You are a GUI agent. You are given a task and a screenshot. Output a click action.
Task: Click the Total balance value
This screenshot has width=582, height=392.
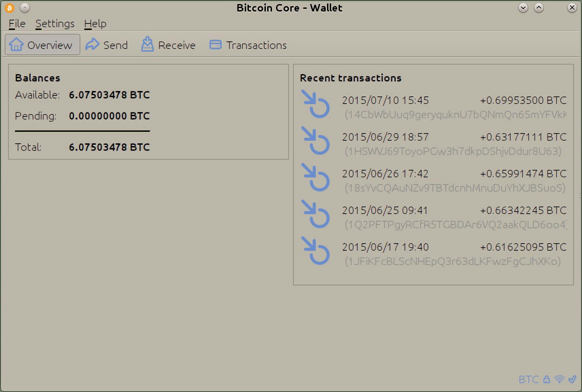click(x=109, y=147)
